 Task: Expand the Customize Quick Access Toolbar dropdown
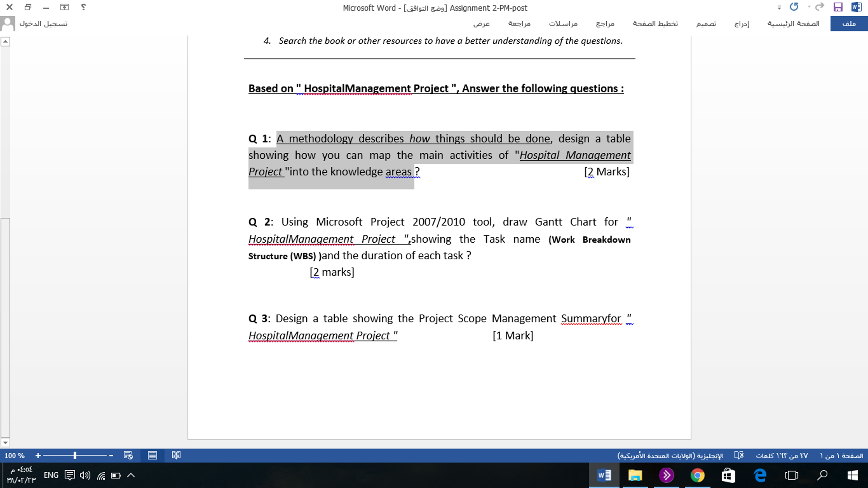779,8
